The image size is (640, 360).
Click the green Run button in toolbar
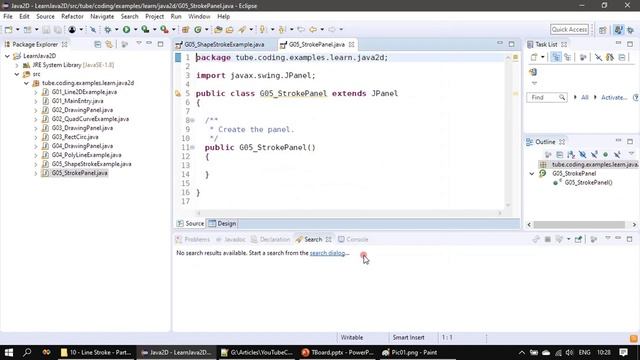tap(127, 29)
